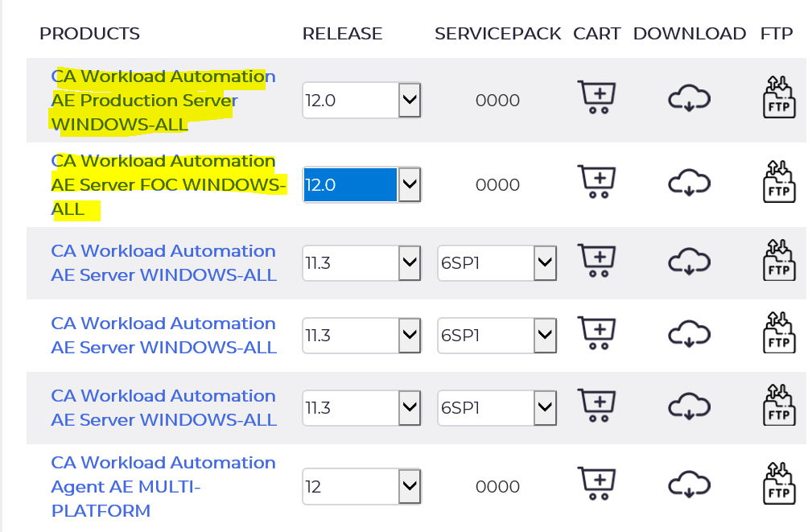Add Agent AE MULTI-PLATFORM to cart
Viewport: 812px width, 532px height.
pos(596,484)
